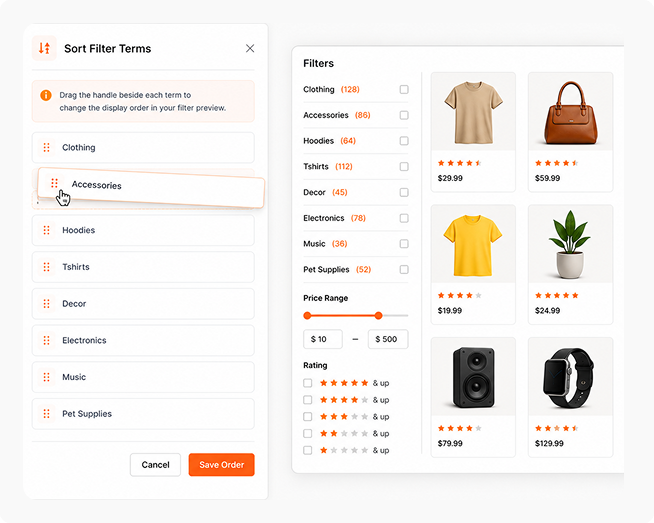
Task: Grab the drag handle for Accessories term
Action: tap(54, 183)
